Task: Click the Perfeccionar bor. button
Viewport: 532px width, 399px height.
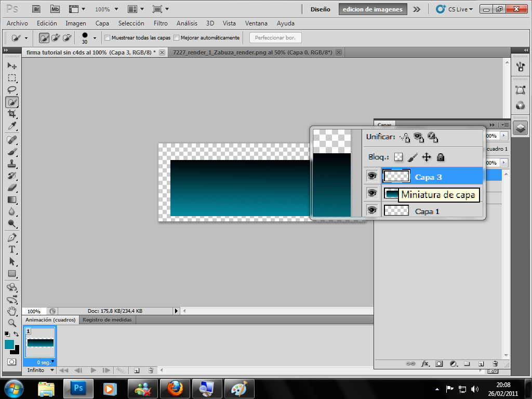Action: pyautogui.click(x=275, y=37)
